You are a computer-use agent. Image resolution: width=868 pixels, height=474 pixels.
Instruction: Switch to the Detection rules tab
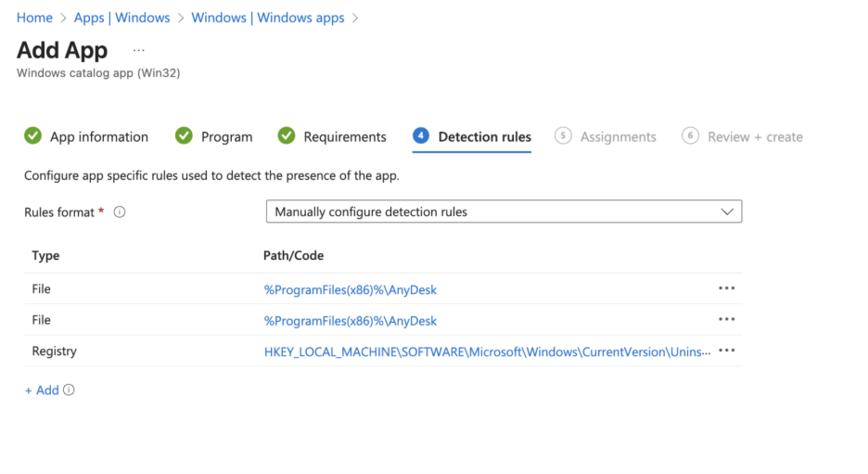tap(484, 137)
